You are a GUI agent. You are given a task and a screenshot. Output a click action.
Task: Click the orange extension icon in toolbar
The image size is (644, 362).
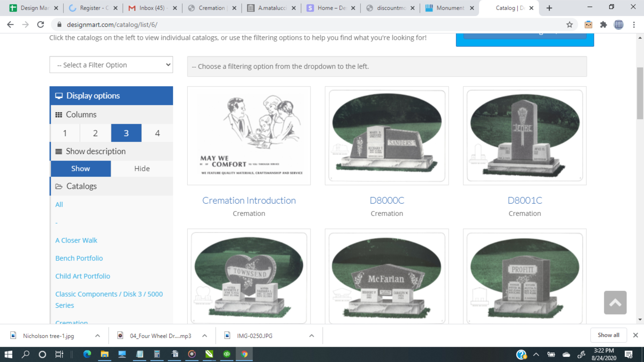(588, 25)
